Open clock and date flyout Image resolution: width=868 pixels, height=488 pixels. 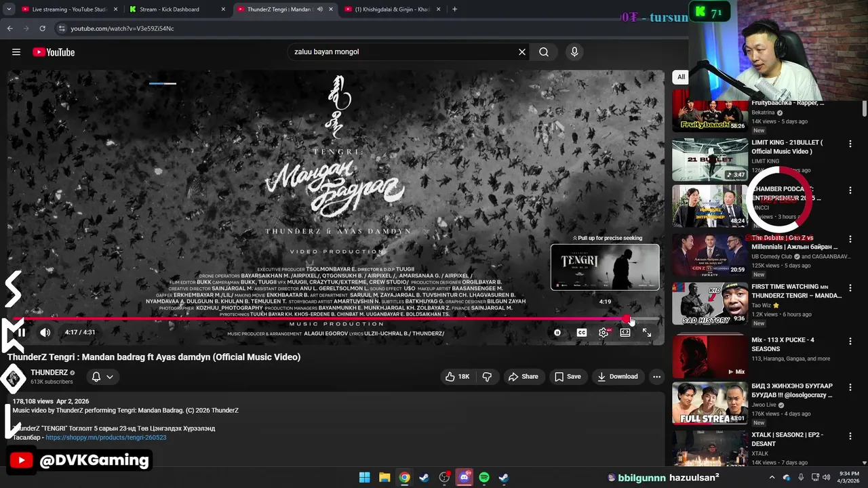tap(849, 477)
